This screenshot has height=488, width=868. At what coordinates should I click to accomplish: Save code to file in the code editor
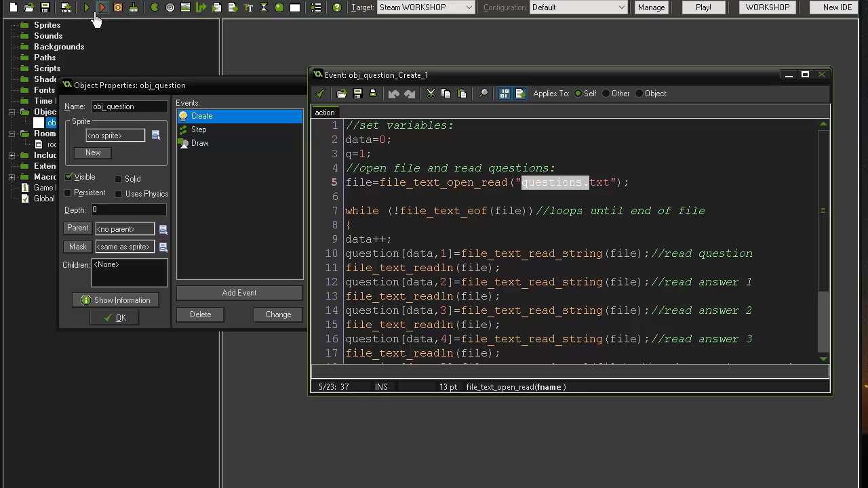point(357,94)
